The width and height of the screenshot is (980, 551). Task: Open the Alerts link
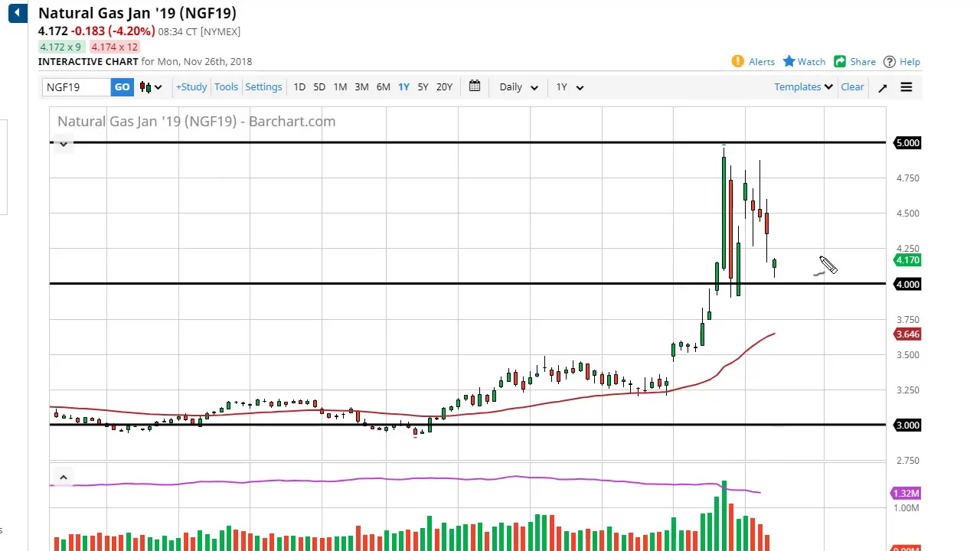762,62
